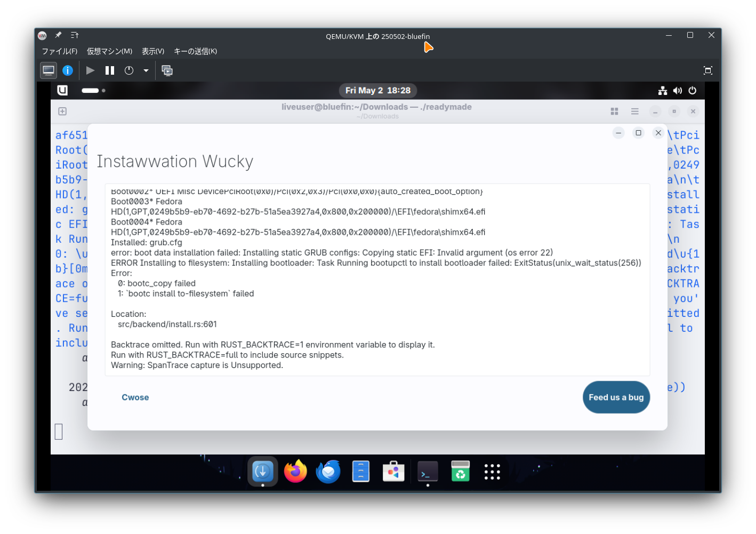Add a new terminal tab with plus icon
Viewport: 756px width, 534px height.
pyautogui.click(x=62, y=111)
